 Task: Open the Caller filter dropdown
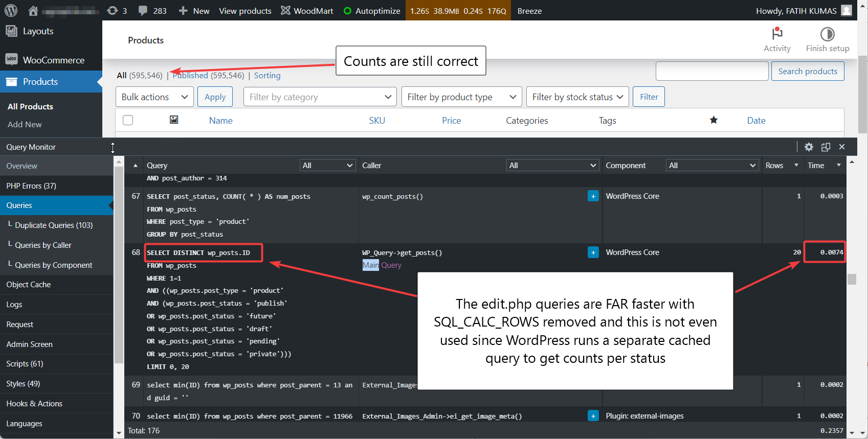tap(552, 165)
